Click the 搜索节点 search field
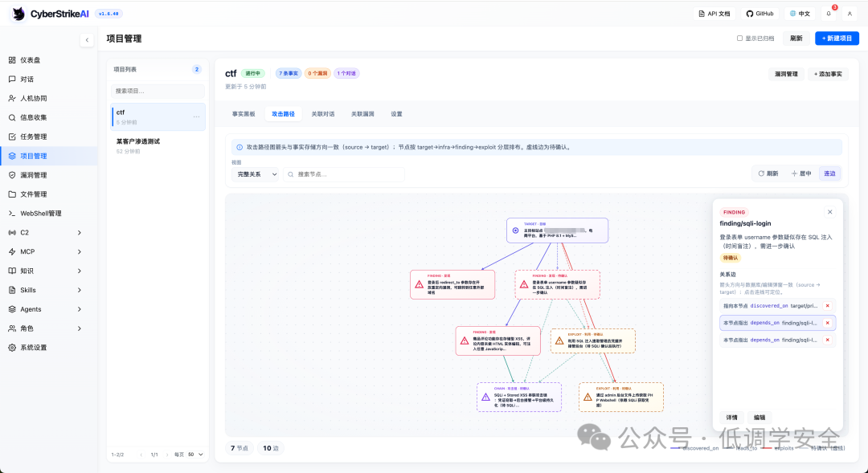 [x=344, y=174]
